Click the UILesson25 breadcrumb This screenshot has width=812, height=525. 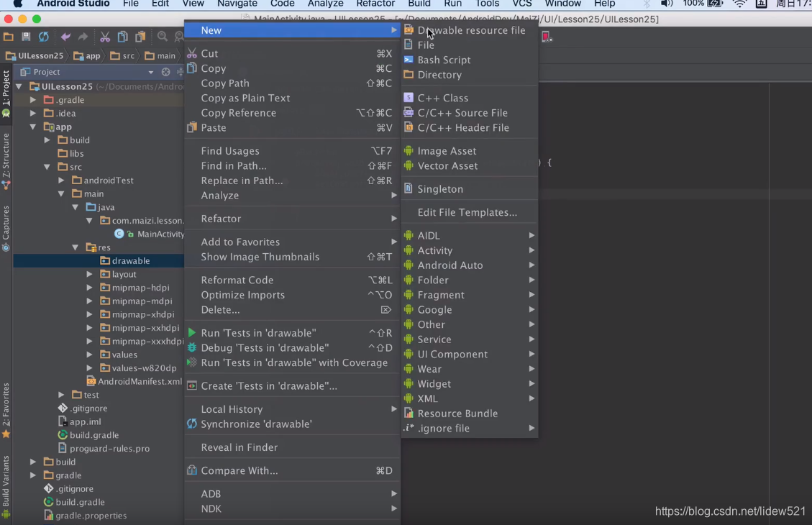tap(35, 55)
